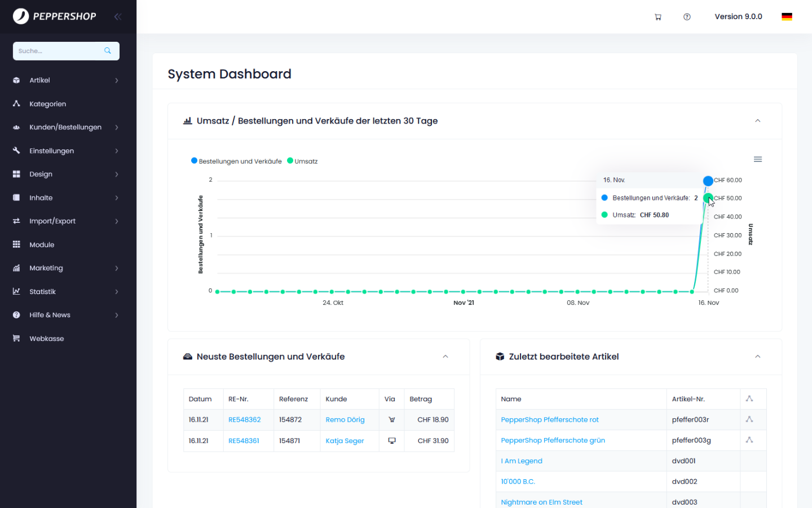812x508 pixels.
Task: Click the PepperShop logo
Action: (55, 16)
